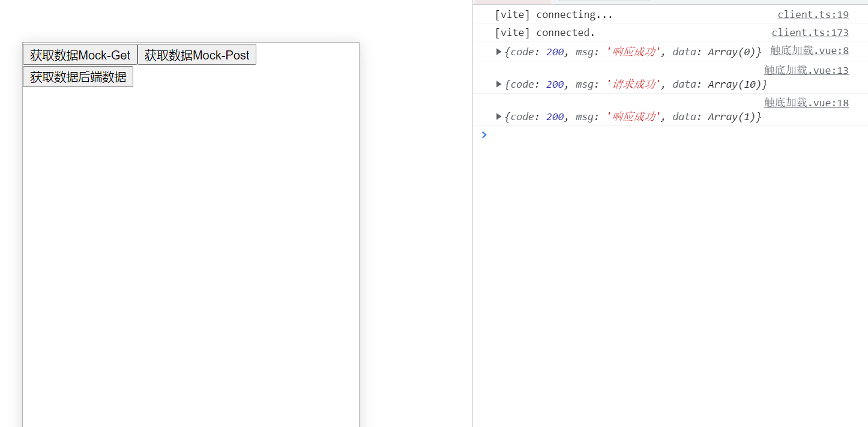Image resolution: width=868 pixels, height=427 pixels.
Task: Click the filter box at top of console
Action: pos(604,1)
